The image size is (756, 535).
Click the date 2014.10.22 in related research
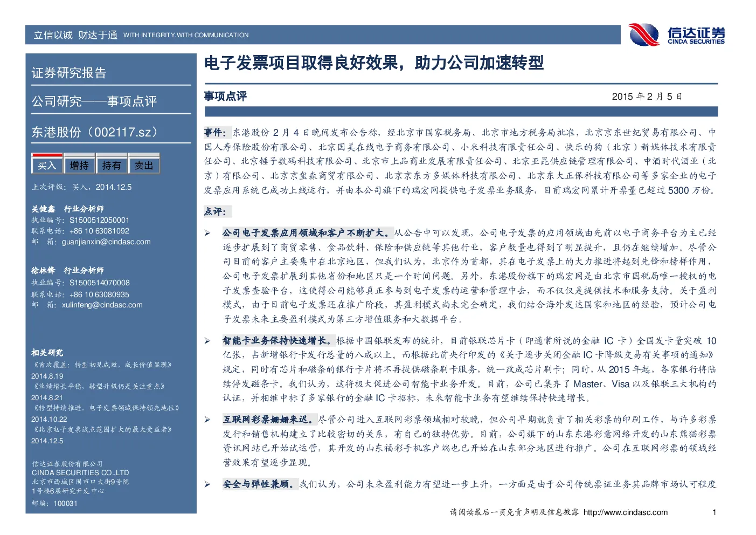click(49, 419)
